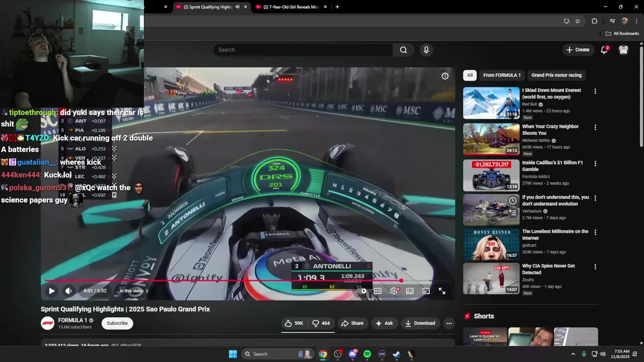This screenshot has height=362, width=644.
Task: Start voice search with the microphone icon
Action: pyautogui.click(x=426, y=50)
